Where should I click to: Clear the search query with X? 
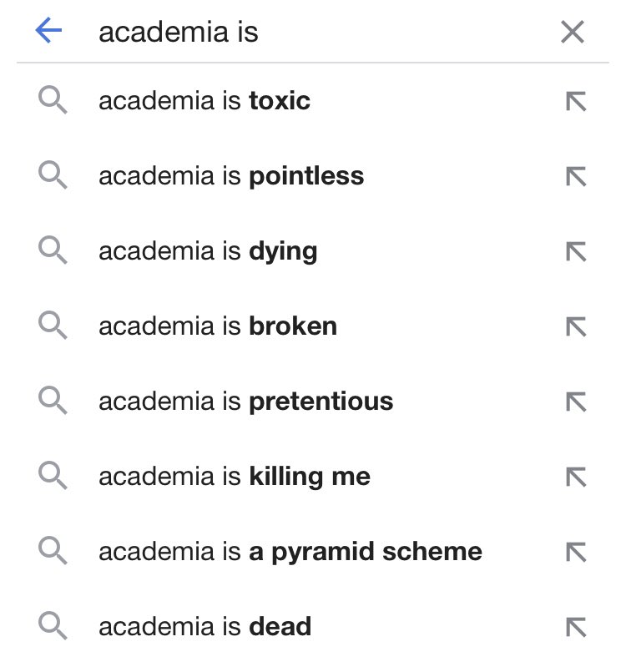point(573,32)
